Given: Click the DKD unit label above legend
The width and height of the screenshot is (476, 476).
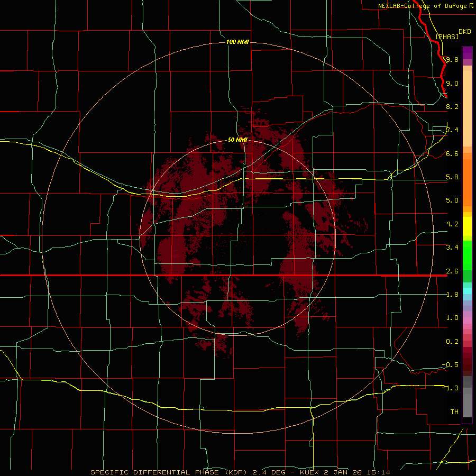Looking at the screenshot, I should point(464,32).
